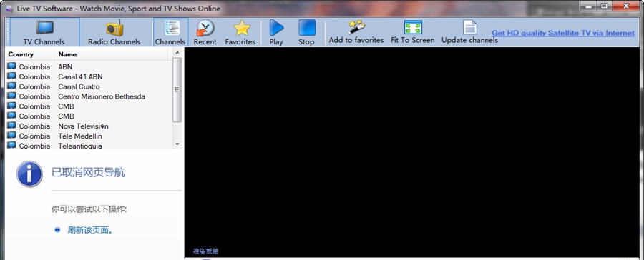Select Teleantioquia channel
Screen dimensions: 644x260
coord(89,146)
